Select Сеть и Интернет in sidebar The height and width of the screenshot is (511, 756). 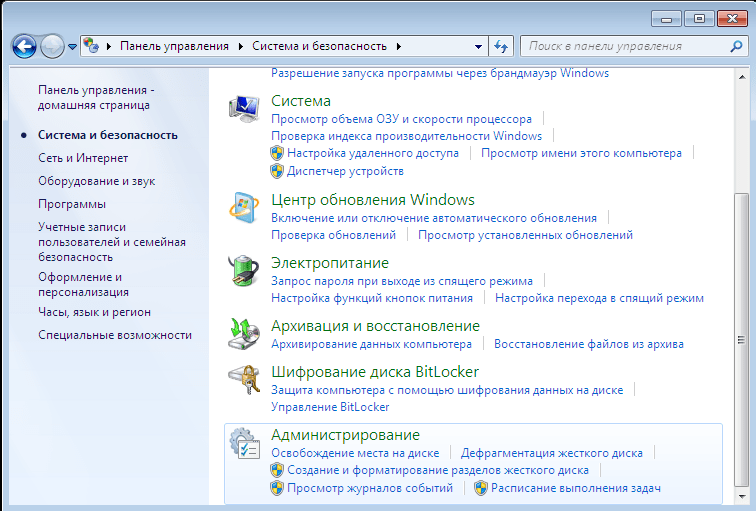pos(83,158)
